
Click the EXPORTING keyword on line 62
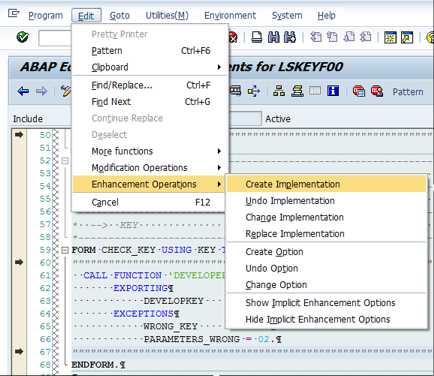pyautogui.click(x=140, y=288)
